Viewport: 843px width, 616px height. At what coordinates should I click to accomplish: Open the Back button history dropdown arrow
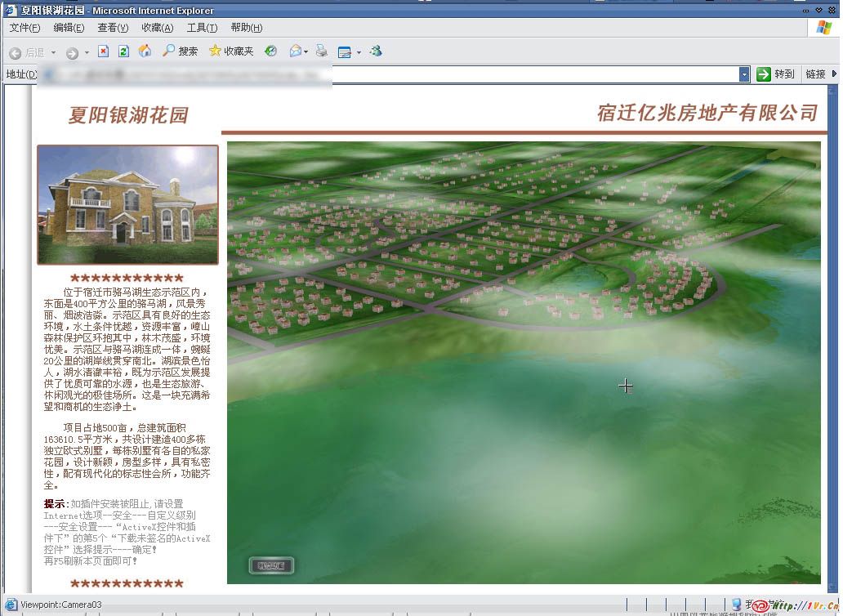54,52
